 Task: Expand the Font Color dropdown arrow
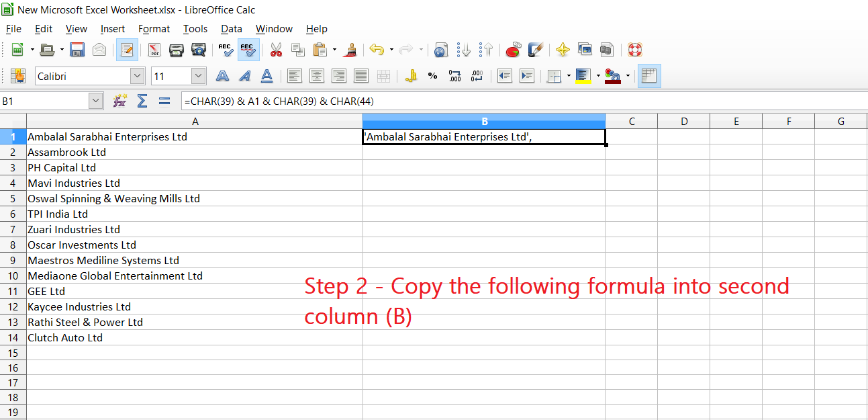628,76
